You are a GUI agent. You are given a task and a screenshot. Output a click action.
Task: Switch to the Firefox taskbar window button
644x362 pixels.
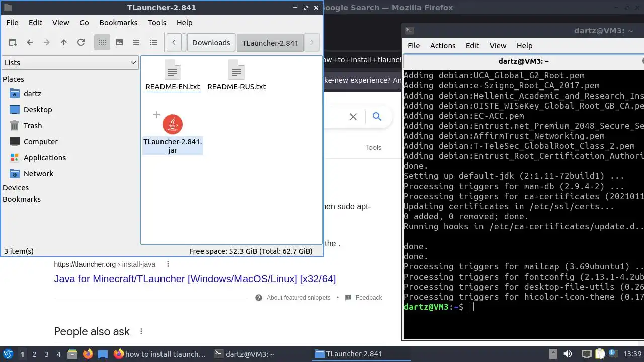tap(160, 354)
